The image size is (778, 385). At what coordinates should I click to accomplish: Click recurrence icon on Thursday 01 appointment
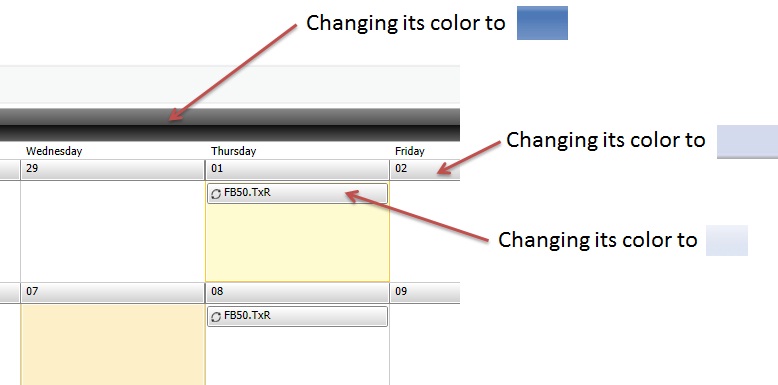(x=216, y=194)
